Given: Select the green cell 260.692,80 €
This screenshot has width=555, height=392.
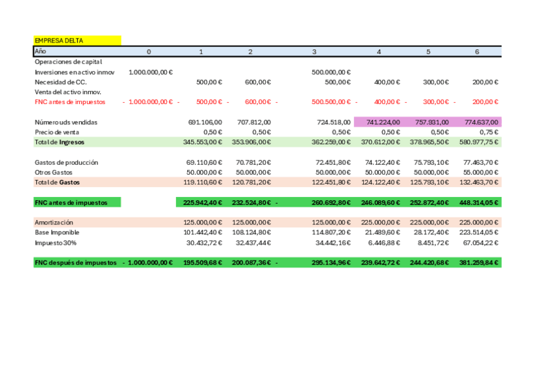Looking at the screenshot, I should [x=331, y=203].
